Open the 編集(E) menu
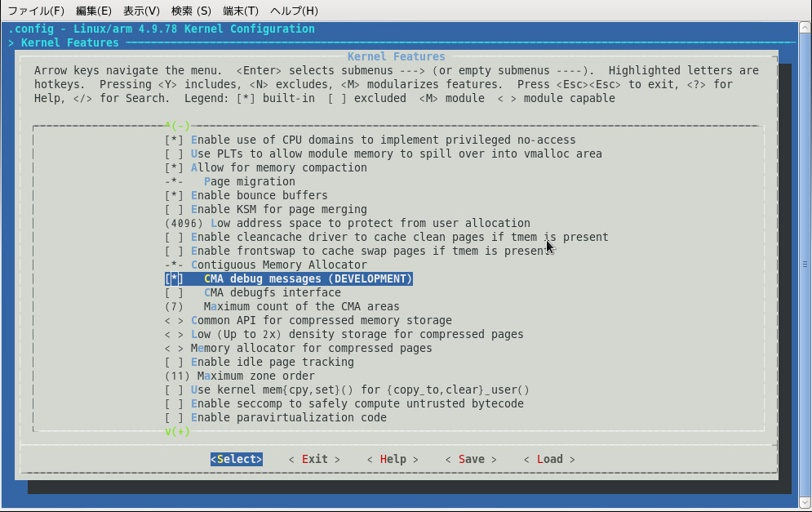Viewport: 812px width, 512px height. 93,11
